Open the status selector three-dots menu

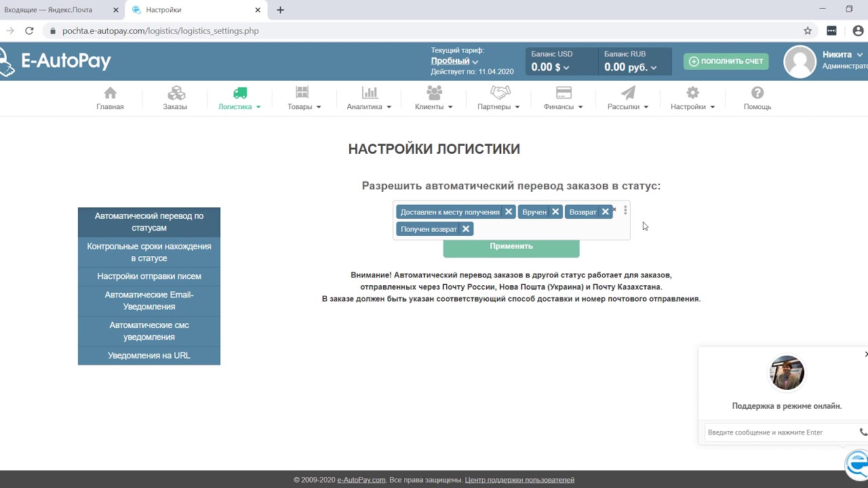click(x=625, y=211)
